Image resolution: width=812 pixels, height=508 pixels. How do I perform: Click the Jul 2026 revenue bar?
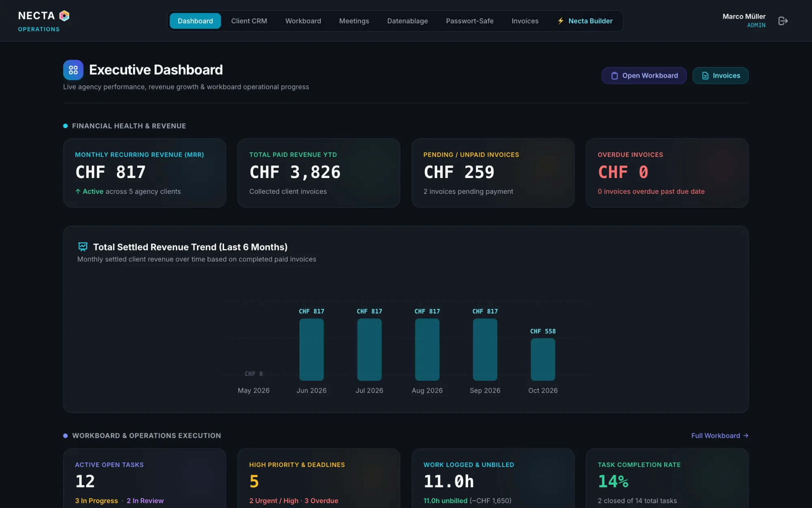point(369,350)
